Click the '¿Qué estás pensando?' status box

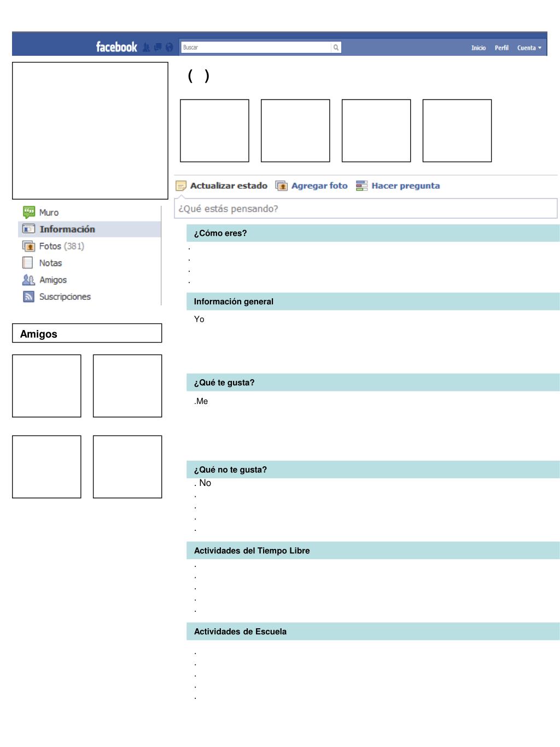point(366,209)
